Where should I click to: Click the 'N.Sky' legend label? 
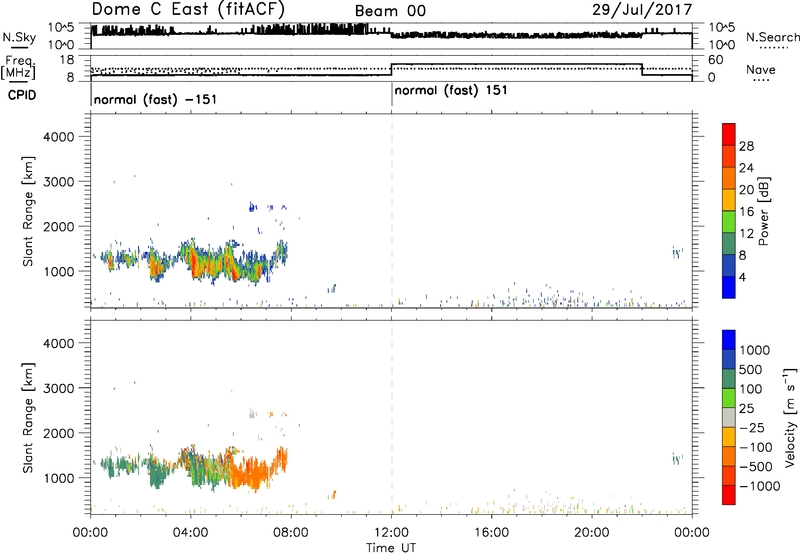pos(19,37)
